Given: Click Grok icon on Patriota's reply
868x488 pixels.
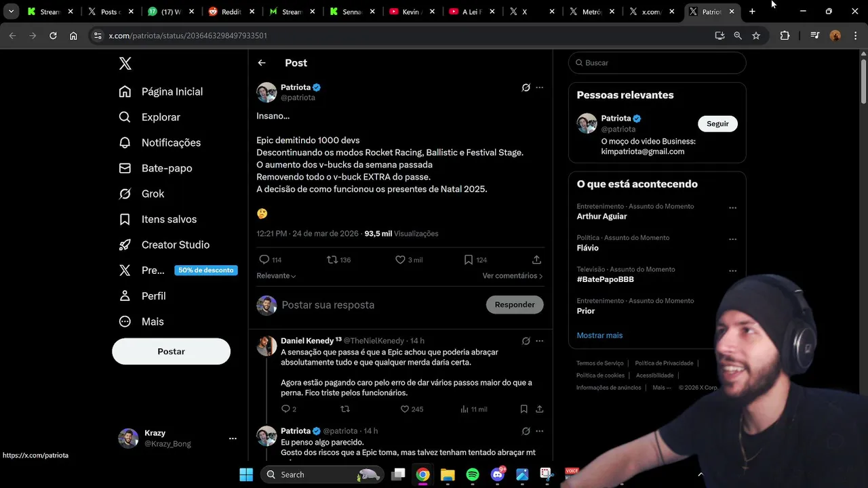Looking at the screenshot, I should pyautogui.click(x=526, y=431).
